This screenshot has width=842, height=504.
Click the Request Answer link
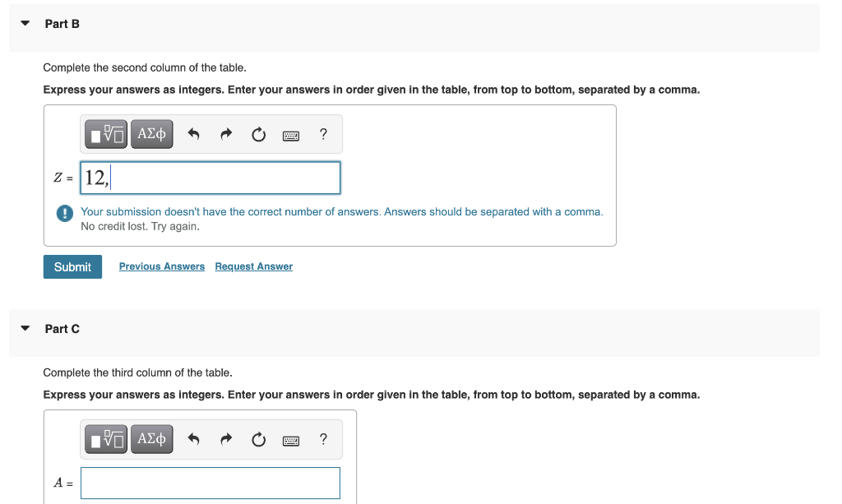click(253, 266)
